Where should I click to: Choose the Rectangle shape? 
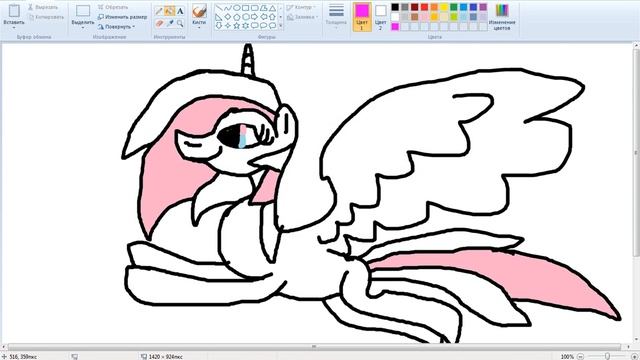pyautogui.click(x=246, y=8)
